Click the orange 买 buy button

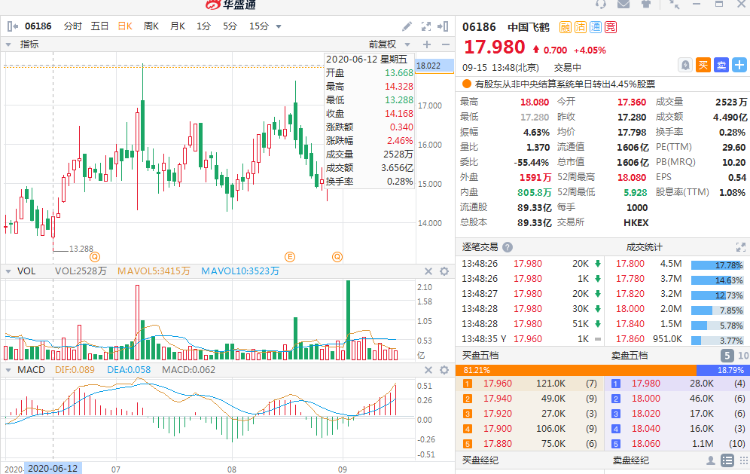pyautogui.click(x=703, y=65)
